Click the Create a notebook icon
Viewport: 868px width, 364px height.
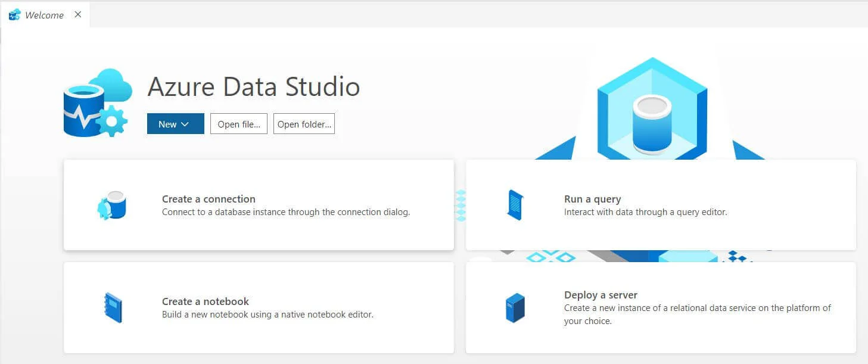coord(113,307)
